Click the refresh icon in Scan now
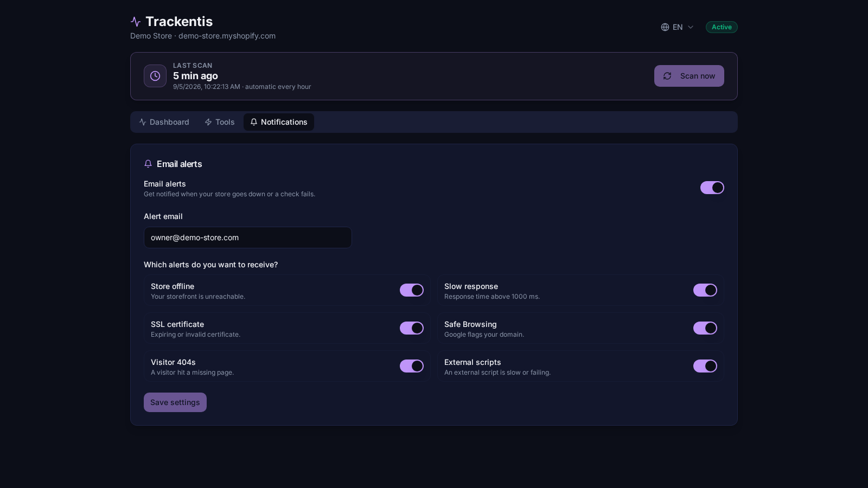This screenshot has height=488, width=868. pos(667,76)
